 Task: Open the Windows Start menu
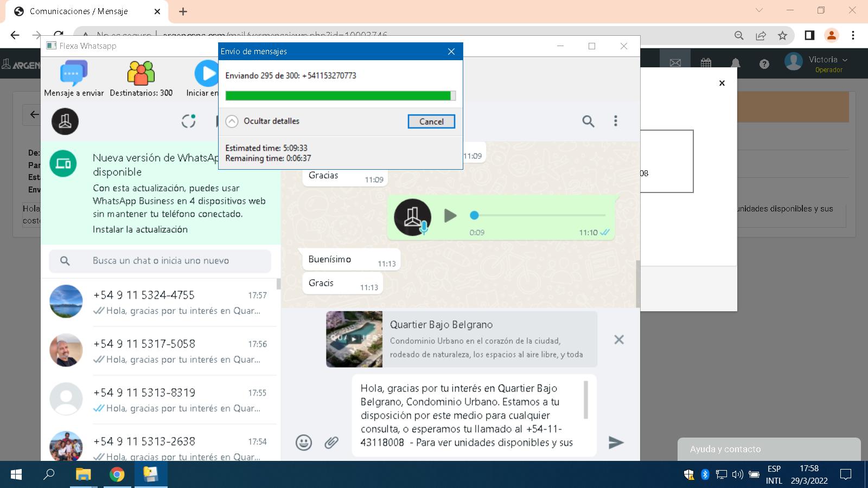(16, 474)
